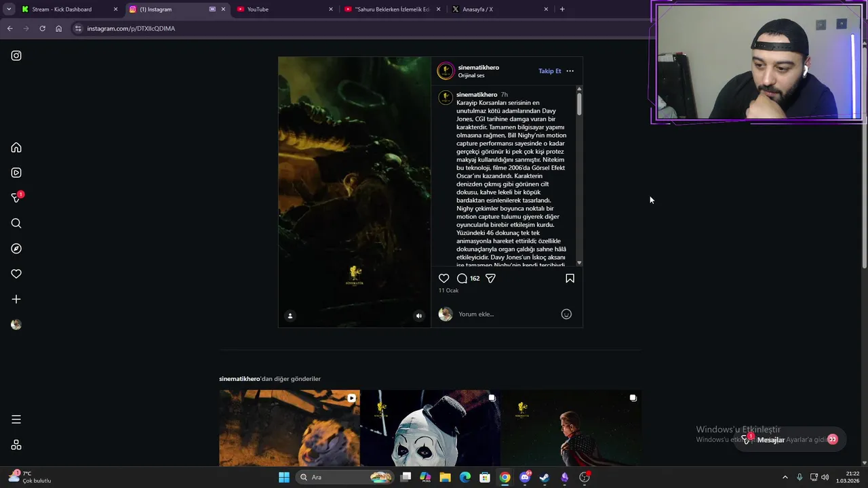Open the emoji picker in the comment box

(566, 314)
